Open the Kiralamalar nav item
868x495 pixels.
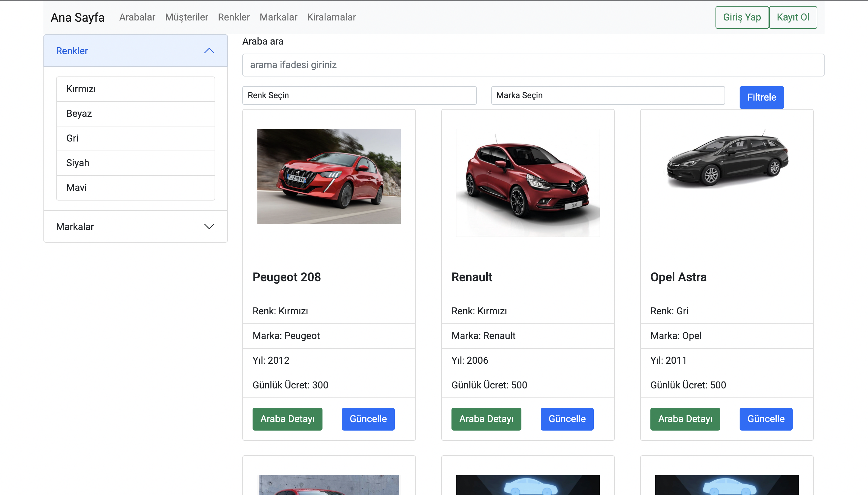coord(332,17)
